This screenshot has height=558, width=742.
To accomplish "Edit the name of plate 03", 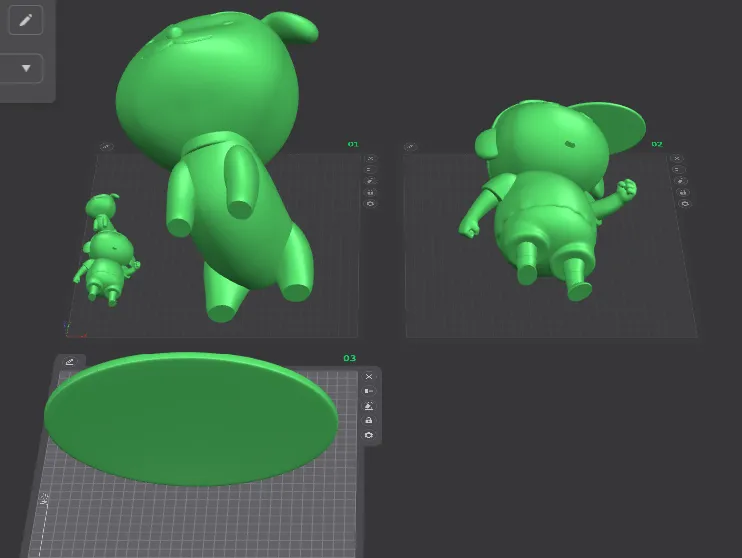I will point(70,362).
